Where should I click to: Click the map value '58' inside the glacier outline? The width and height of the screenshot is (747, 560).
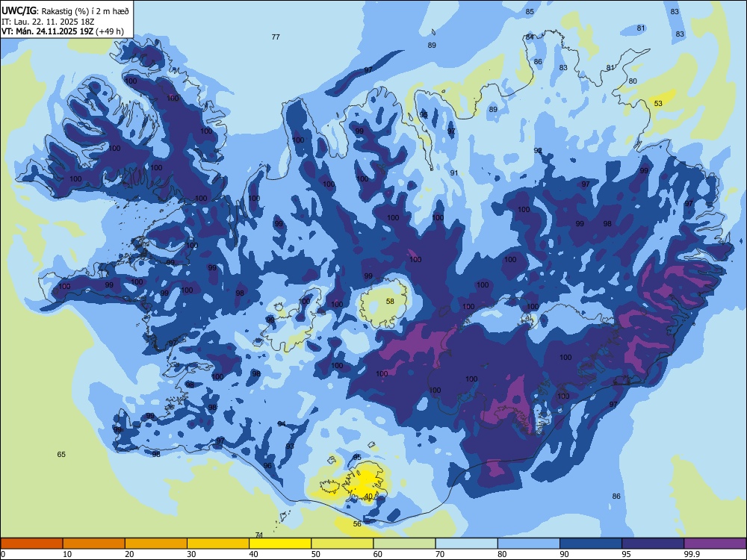click(x=390, y=301)
